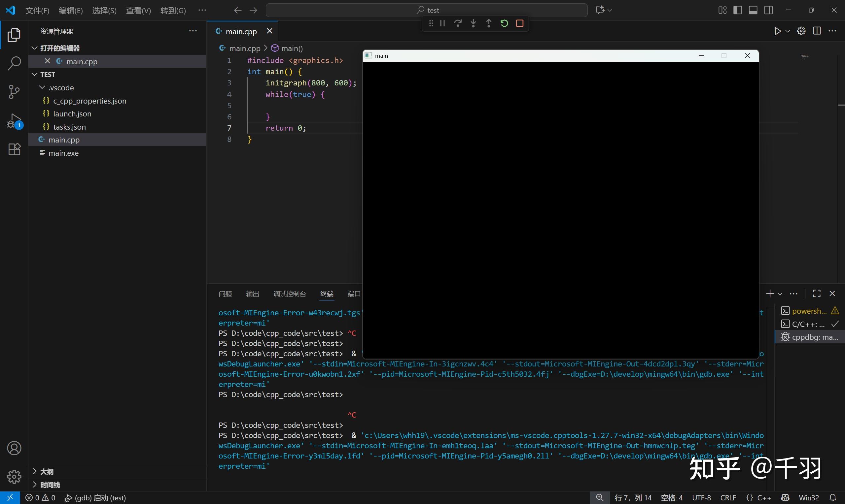This screenshot has height=504, width=845.
Task: Open launch.json in explorer
Action: [x=72, y=114]
